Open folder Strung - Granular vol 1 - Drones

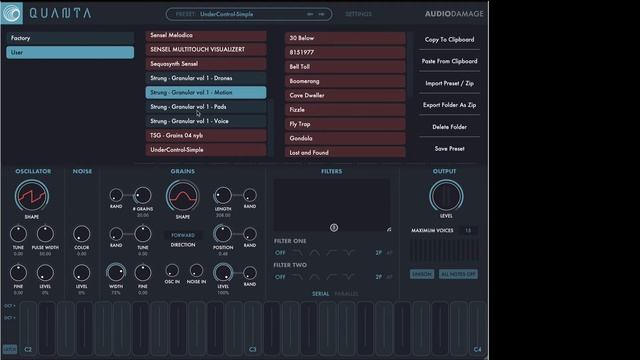pyautogui.click(x=206, y=78)
